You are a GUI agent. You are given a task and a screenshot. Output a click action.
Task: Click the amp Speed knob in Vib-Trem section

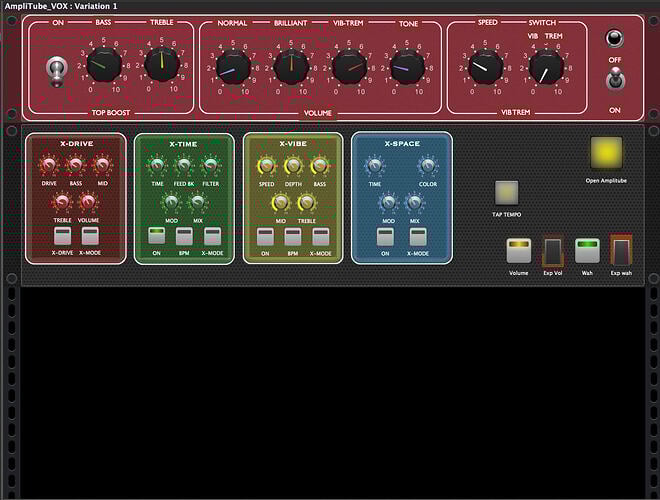pyautogui.click(x=487, y=67)
